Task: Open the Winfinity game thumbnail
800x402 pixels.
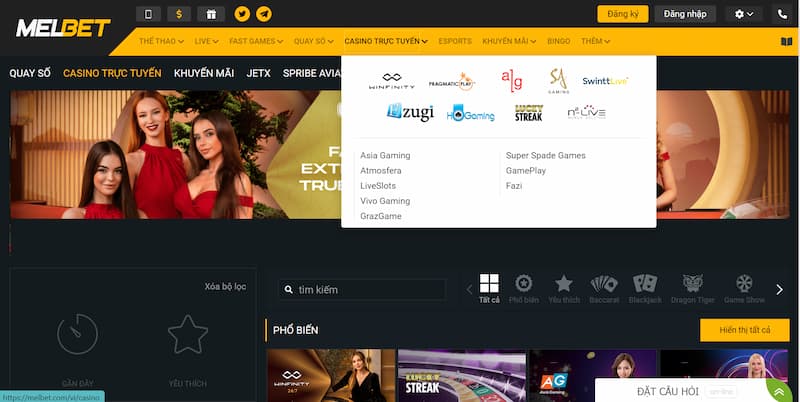Action: point(331,375)
